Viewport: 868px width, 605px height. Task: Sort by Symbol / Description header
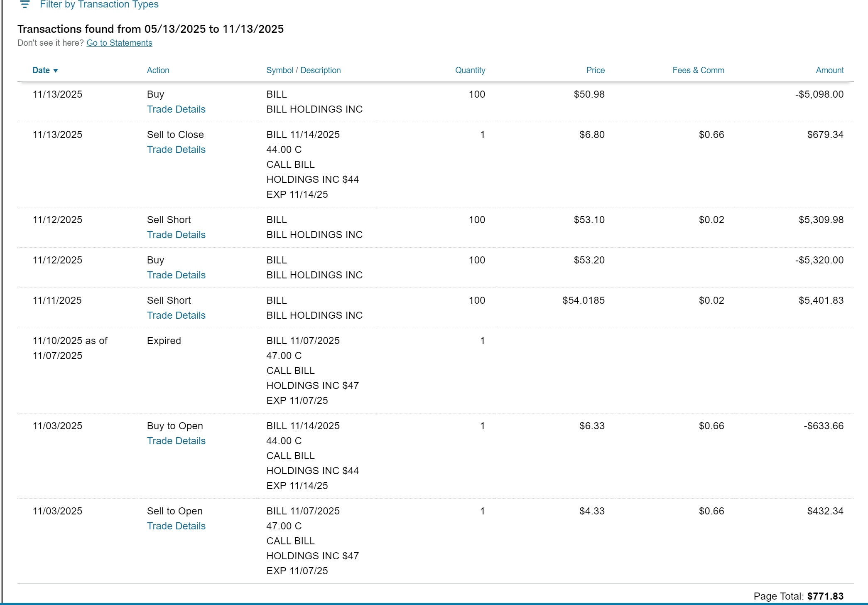click(x=303, y=70)
